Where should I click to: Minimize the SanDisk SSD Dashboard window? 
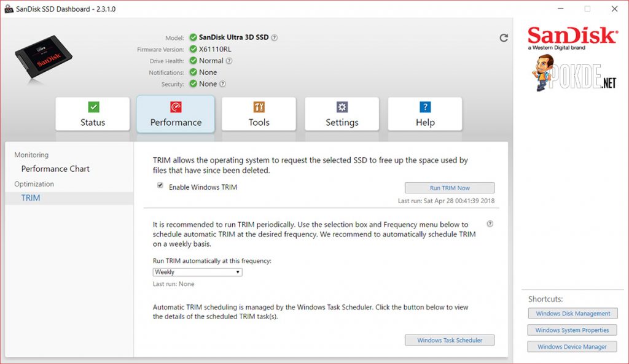tap(560, 9)
